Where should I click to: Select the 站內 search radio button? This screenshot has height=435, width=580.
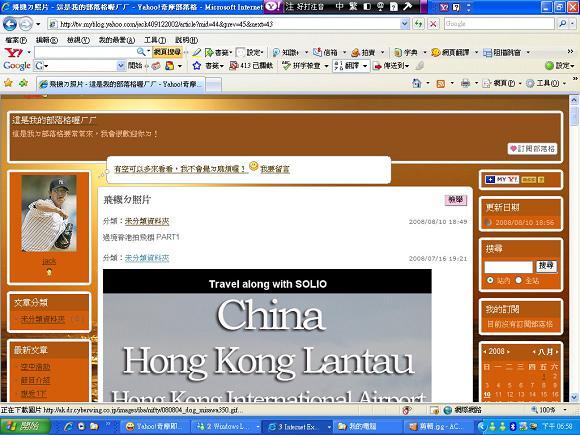[490, 280]
